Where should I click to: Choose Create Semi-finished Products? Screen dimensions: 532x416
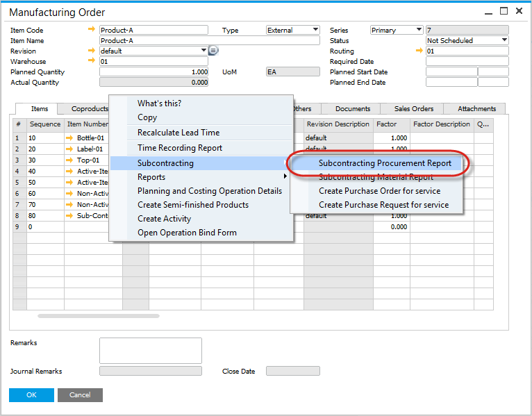[201, 205]
